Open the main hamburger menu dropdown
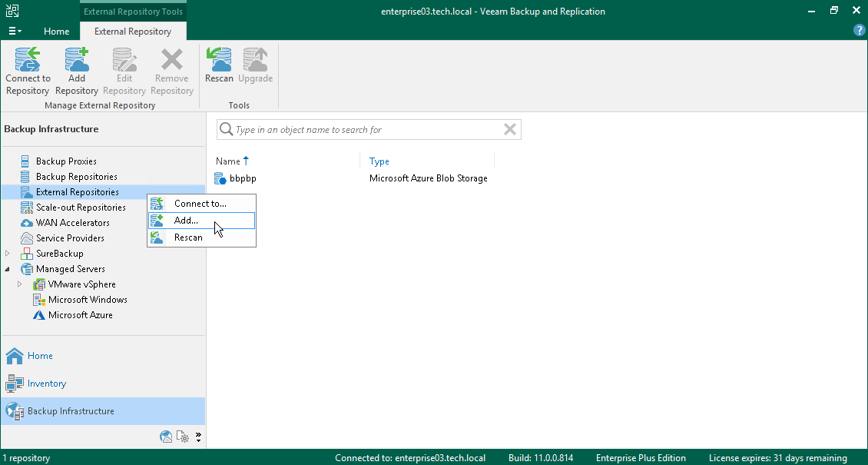The height and width of the screenshot is (465, 868). coord(15,31)
